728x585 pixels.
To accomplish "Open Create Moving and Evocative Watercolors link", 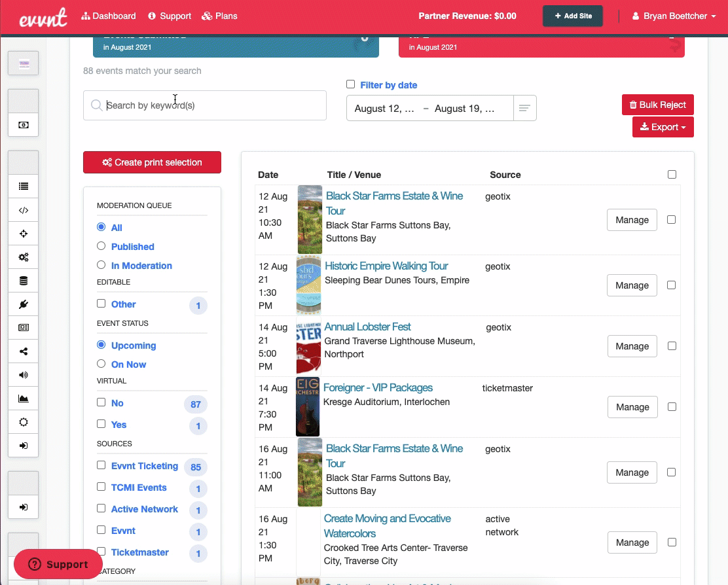I will [387, 526].
